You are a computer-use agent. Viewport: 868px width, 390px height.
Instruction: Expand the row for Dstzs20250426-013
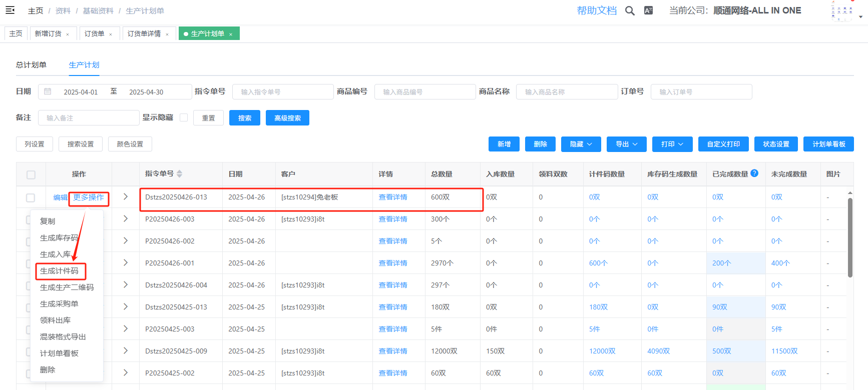tap(126, 197)
